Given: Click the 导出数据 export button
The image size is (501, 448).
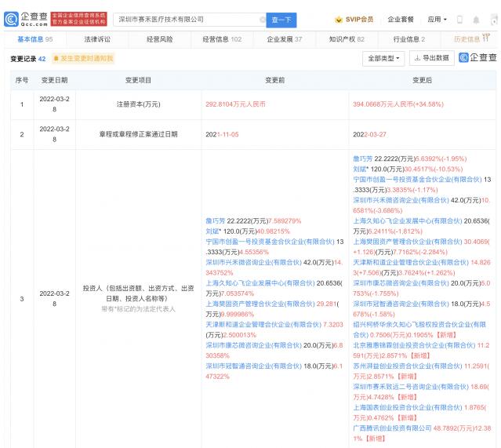Looking at the screenshot, I should (x=432, y=58).
